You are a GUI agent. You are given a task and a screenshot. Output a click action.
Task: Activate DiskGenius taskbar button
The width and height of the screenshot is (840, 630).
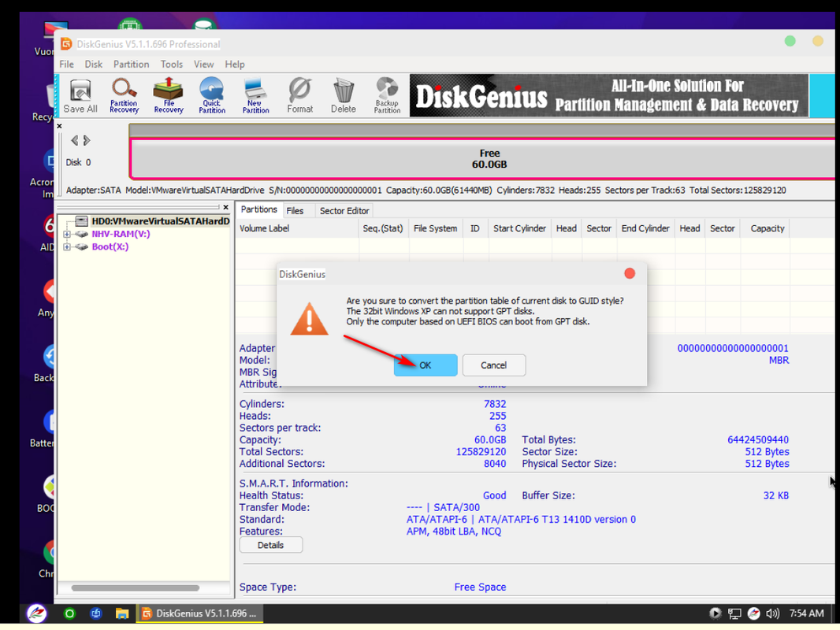[x=199, y=613]
